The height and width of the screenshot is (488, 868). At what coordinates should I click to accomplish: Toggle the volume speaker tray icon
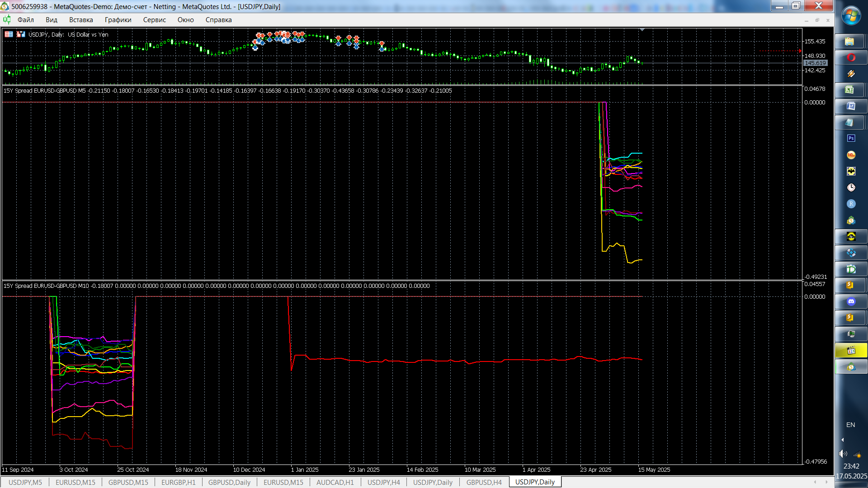point(842,454)
